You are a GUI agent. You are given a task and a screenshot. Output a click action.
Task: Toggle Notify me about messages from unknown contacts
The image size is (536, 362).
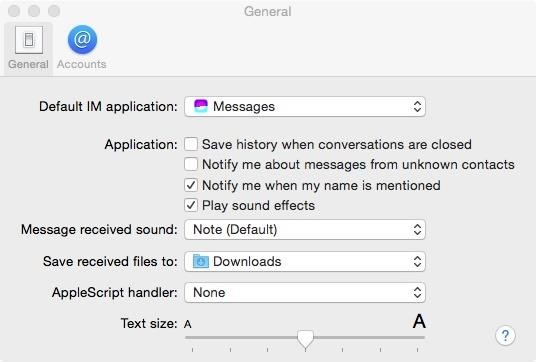click(191, 164)
